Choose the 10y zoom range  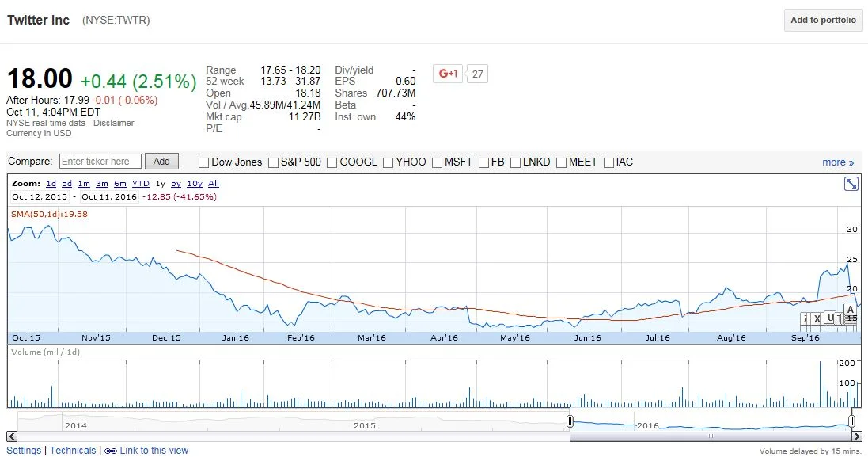195,183
